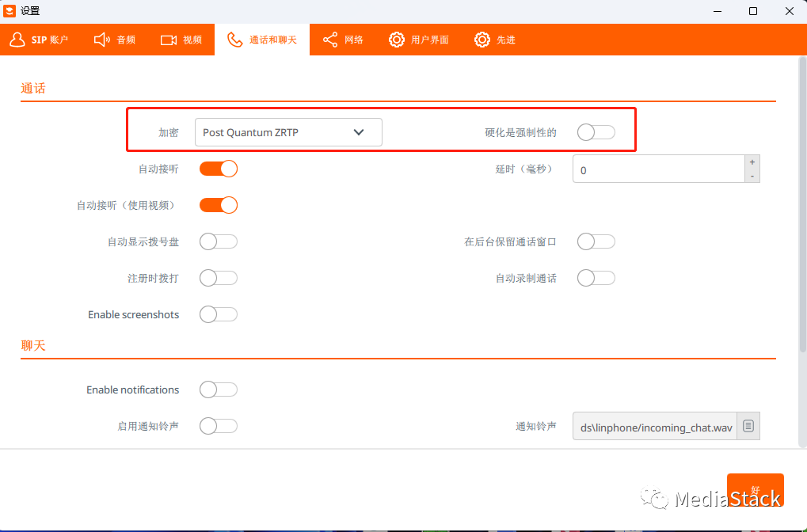
Task: Click the Linphone logo in the title bar
Action: point(10,10)
